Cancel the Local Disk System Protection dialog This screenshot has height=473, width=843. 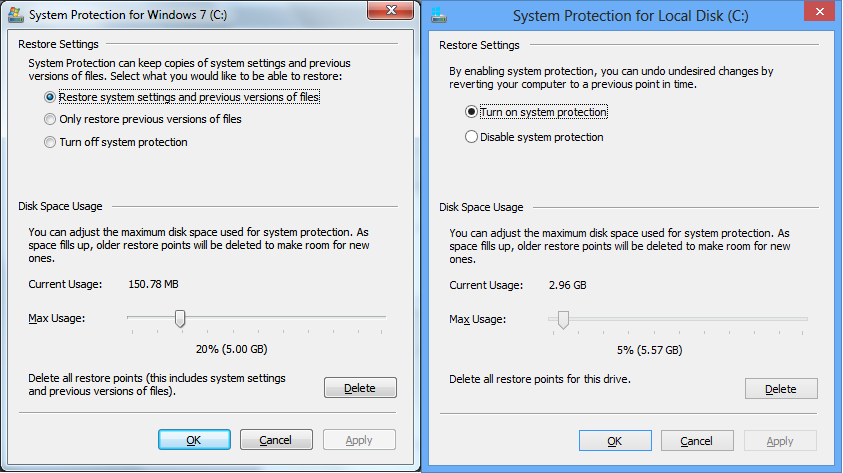(x=697, y=441)
